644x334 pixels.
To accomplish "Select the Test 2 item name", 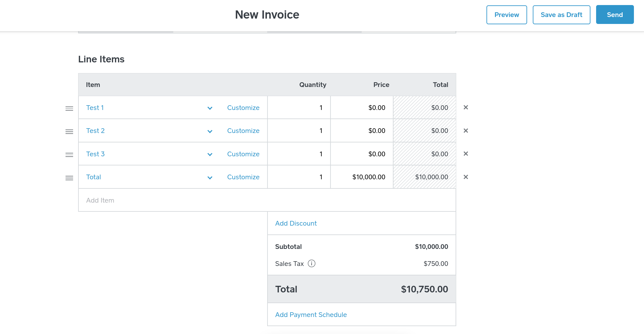I will tap(95, 131).
